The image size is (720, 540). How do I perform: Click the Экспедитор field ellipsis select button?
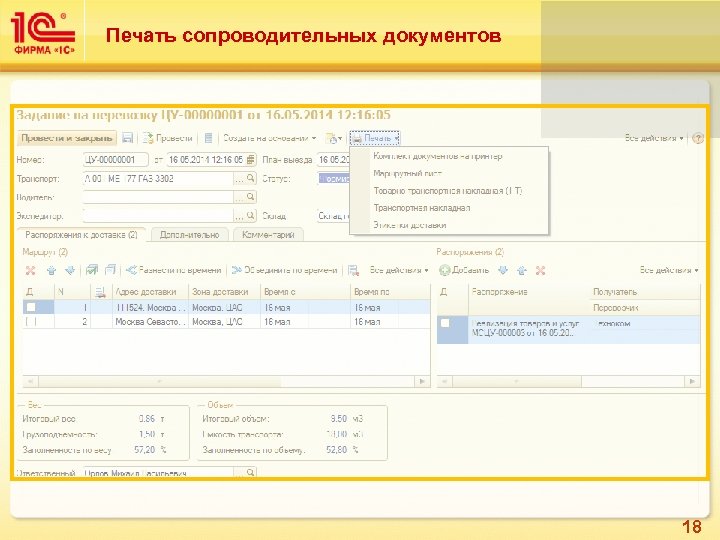tap(239, 215)
